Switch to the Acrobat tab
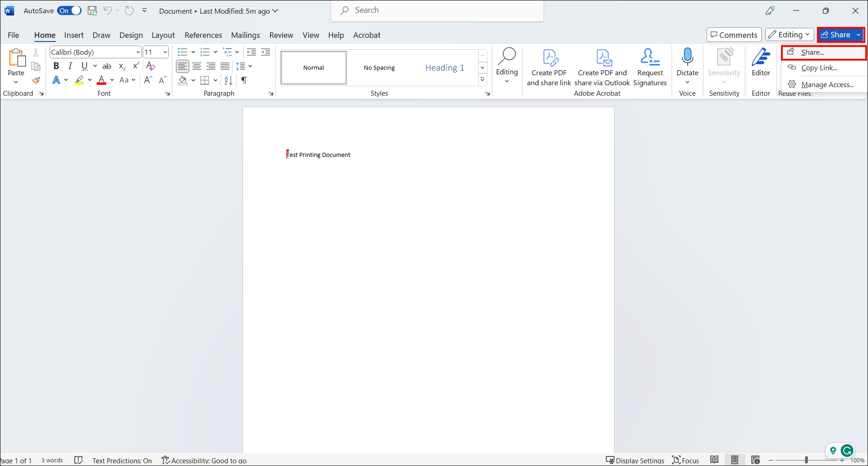 [367, 35]
